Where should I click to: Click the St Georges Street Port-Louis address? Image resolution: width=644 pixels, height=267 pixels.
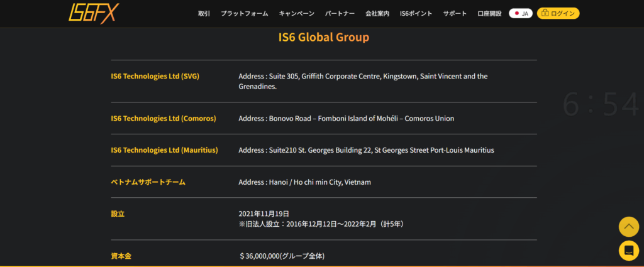point(367,150)
